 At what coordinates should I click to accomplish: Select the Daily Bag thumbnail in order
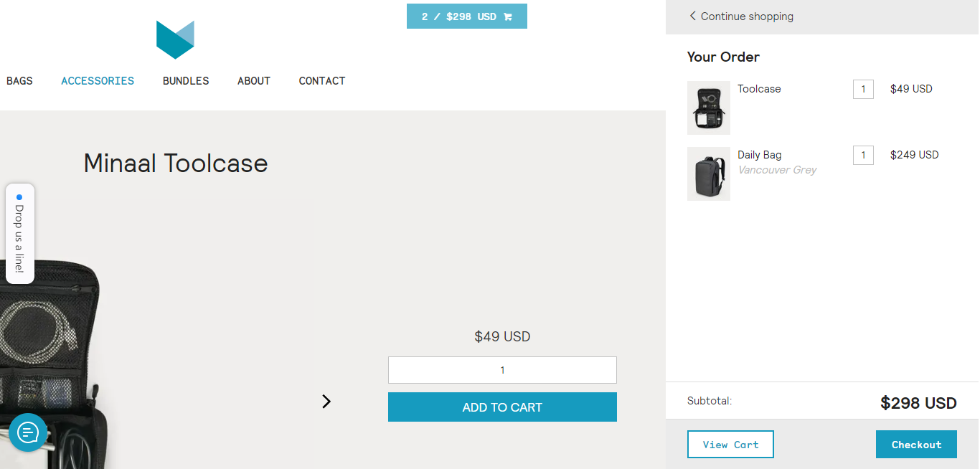(708, 174)
